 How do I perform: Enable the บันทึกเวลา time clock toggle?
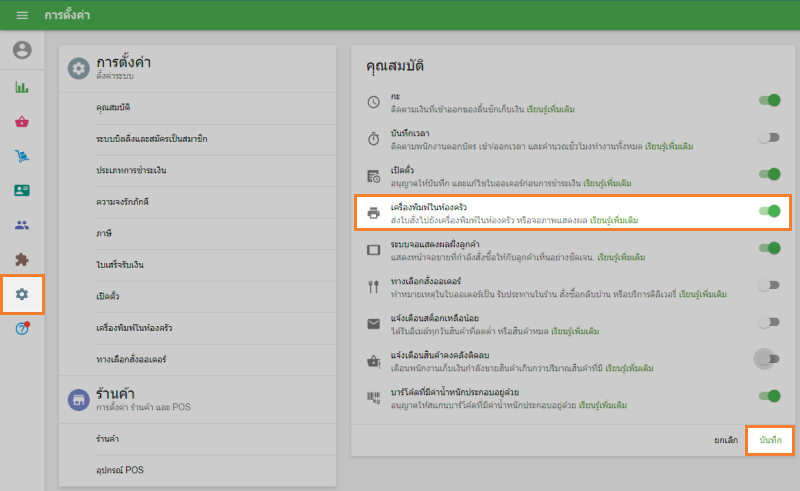[768, 138]
